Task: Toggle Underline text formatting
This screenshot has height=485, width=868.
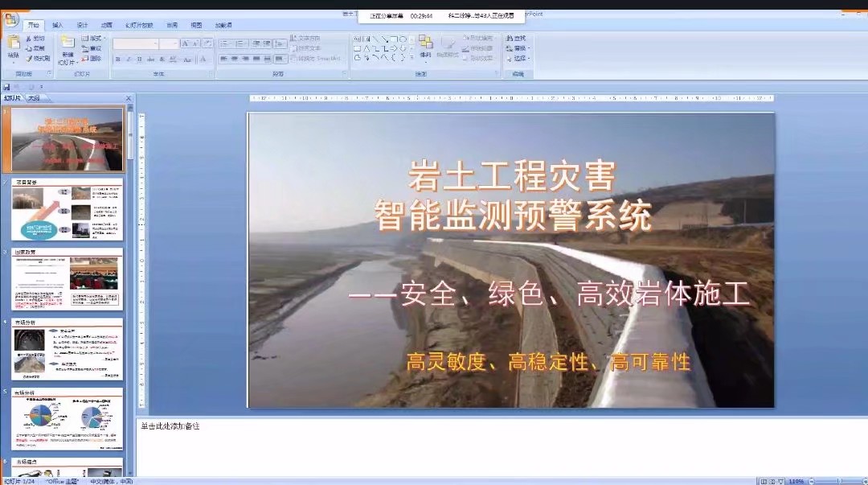Action: 140,59
